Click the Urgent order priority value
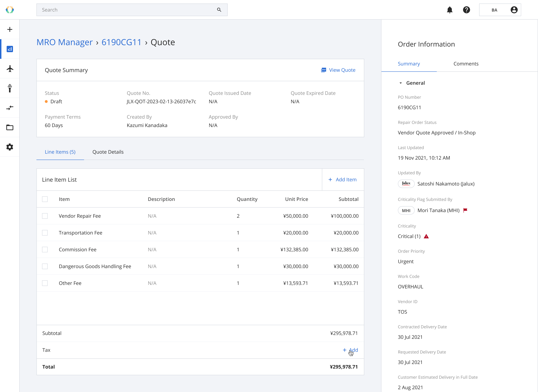Screen dimensions: 538x392 click(406, 261)
